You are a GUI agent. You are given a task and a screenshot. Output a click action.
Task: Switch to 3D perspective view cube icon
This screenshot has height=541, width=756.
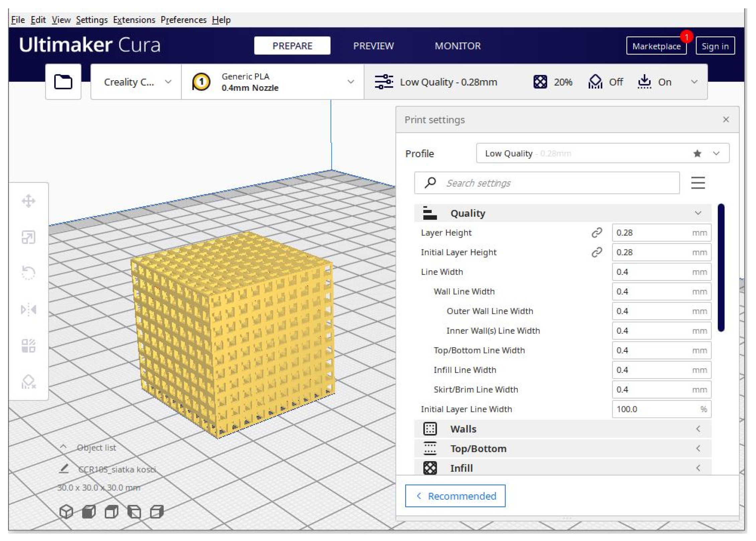click(x=66, y=511)
